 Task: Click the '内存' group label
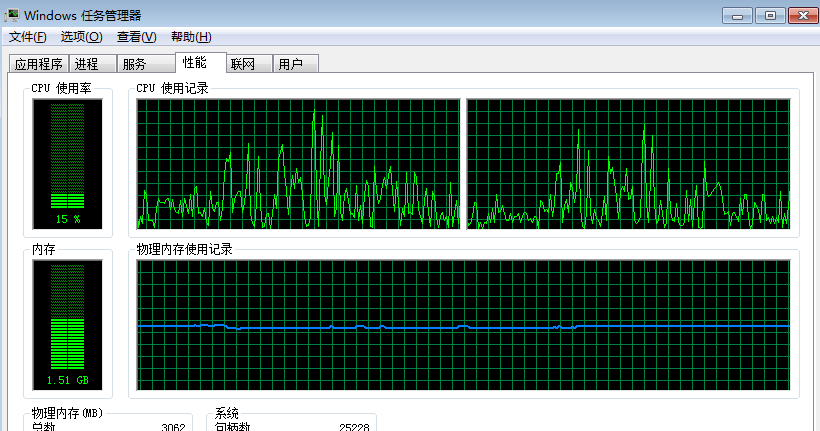(x=43, y=249)
